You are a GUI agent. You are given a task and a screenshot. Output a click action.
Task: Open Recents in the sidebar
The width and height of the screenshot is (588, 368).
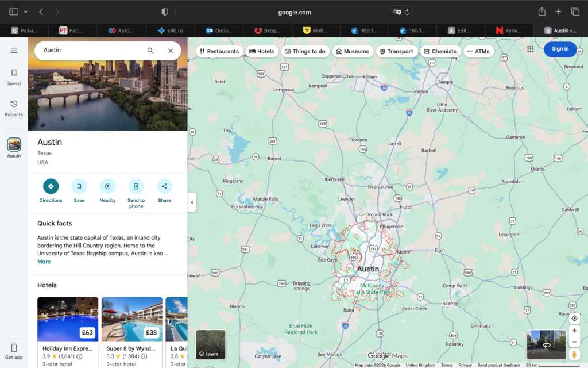click(x=14, y=108)
